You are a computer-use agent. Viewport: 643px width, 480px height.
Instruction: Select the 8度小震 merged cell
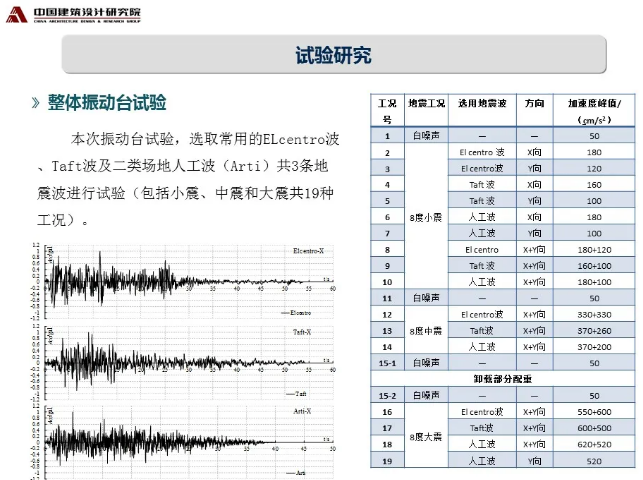422,217
